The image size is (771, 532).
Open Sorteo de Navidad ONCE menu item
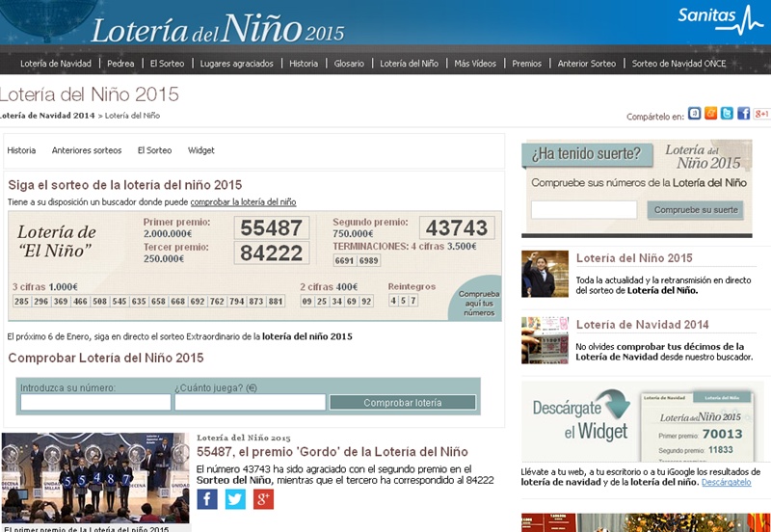click(x=678, y=64)
